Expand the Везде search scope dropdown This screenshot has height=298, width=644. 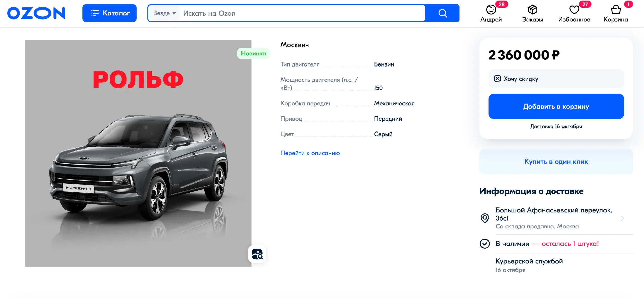coord(164,13)
